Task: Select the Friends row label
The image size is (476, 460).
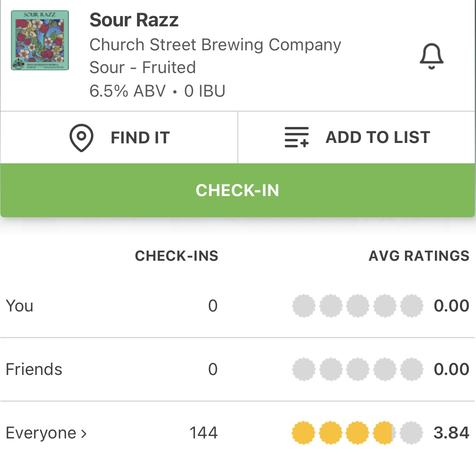Action: [34, 369]
